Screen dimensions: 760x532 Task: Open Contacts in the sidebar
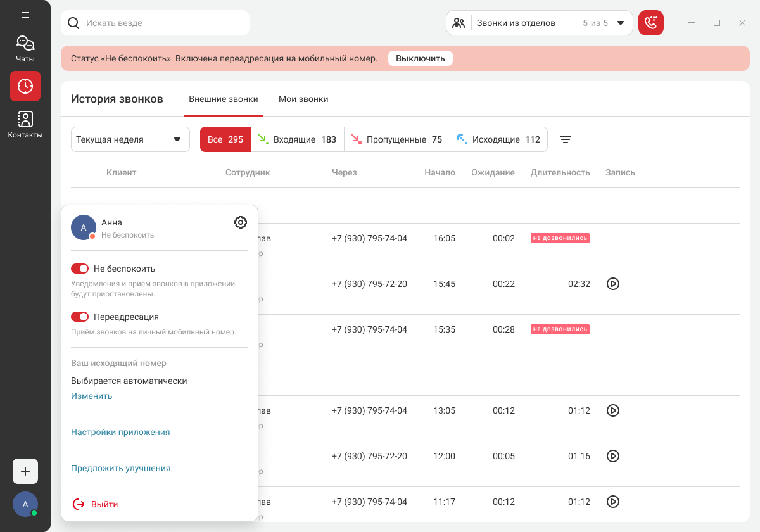pyautogui.click(x=25, y=124)
